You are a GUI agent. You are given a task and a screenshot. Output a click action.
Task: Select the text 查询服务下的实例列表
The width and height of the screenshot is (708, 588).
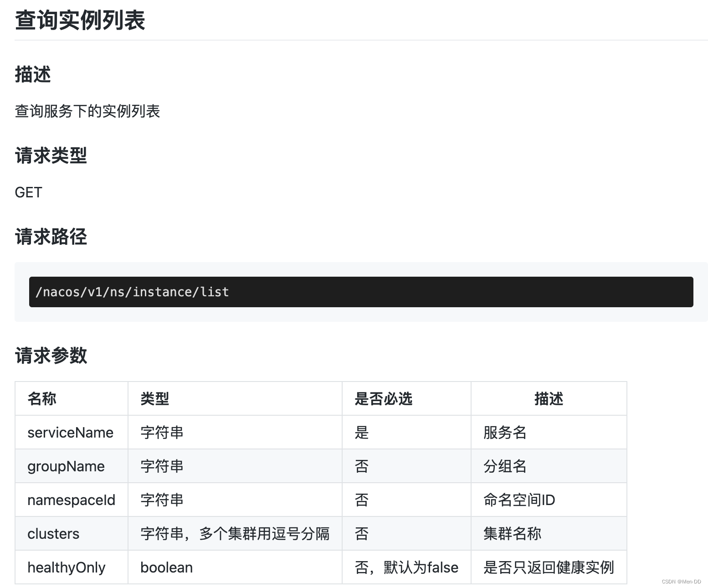[x=87, y=111]
